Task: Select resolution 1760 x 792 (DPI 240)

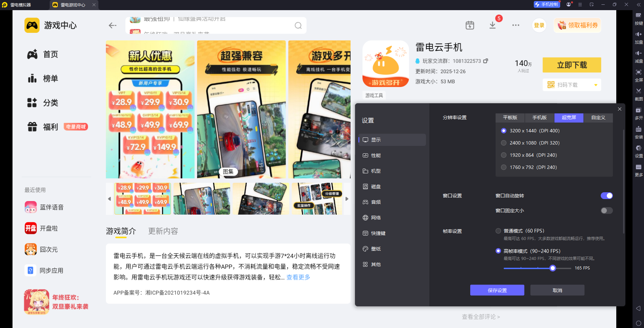Action: tap(504, 167)
